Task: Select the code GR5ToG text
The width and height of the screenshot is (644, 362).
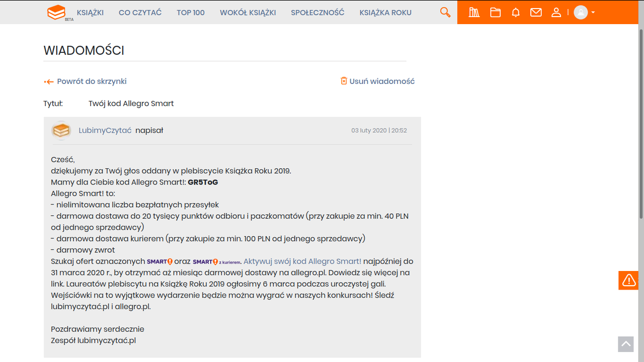Action: click(203, 182)
